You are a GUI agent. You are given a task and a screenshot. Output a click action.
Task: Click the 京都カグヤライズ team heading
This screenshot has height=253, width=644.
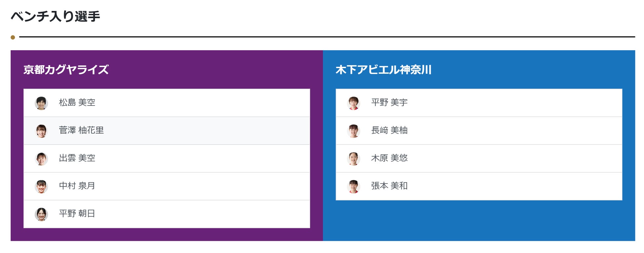(66, 70)
